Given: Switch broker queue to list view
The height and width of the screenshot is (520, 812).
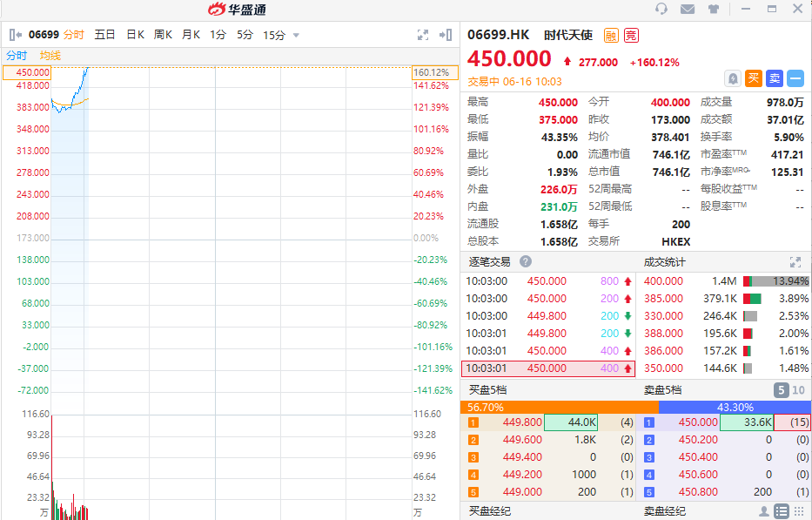Looking at the screenshot, I should [x=782, y=511].
